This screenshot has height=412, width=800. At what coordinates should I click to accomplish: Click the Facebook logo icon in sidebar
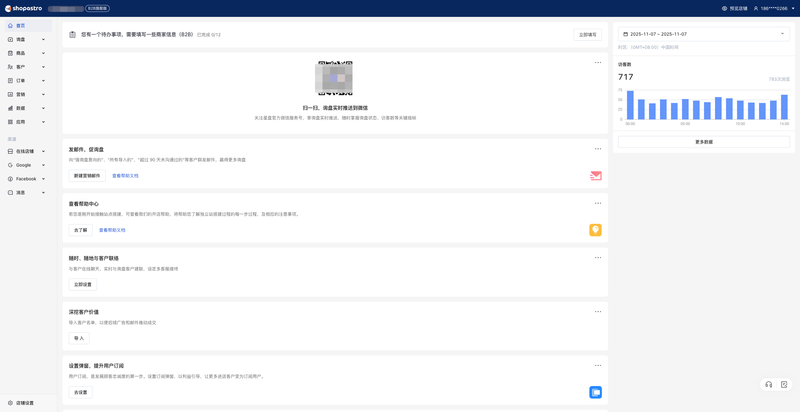coord(11,179)
